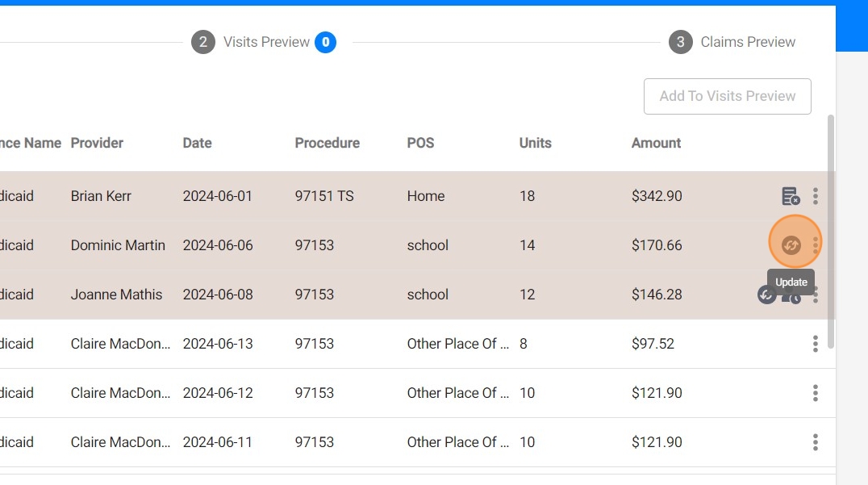
Task: Click the step 2 number circle
Action: [202, 42]
